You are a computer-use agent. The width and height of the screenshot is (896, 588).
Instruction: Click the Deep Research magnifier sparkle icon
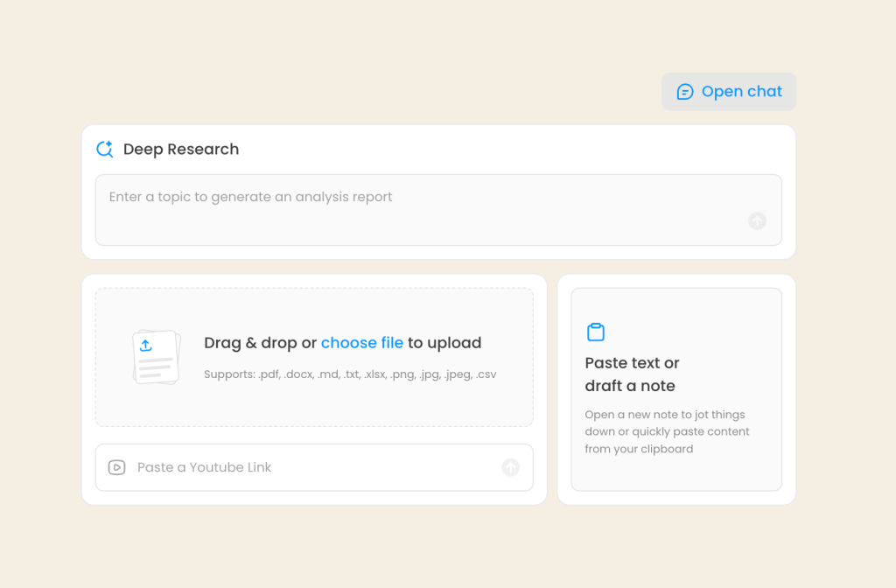[x=105, y=149]
